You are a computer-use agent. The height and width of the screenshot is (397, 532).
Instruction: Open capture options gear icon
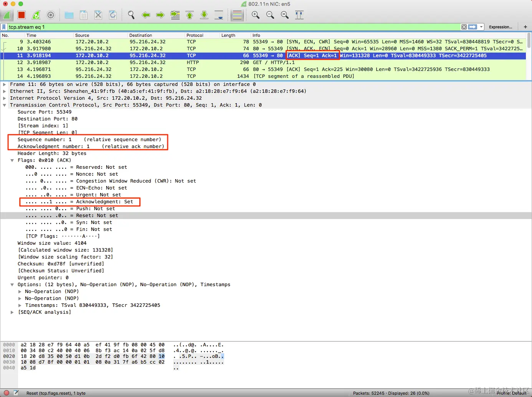pyautogui.click(x=51, y=15)
